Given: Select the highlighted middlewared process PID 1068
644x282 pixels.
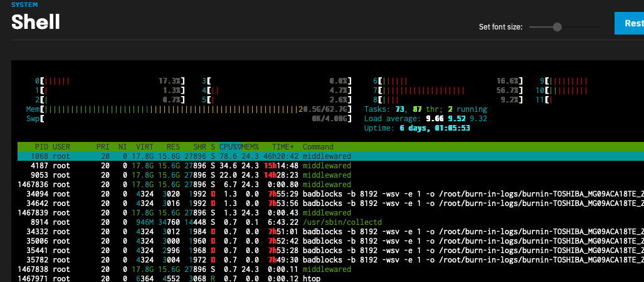Looking at the screenshot, I should (188, 156).
